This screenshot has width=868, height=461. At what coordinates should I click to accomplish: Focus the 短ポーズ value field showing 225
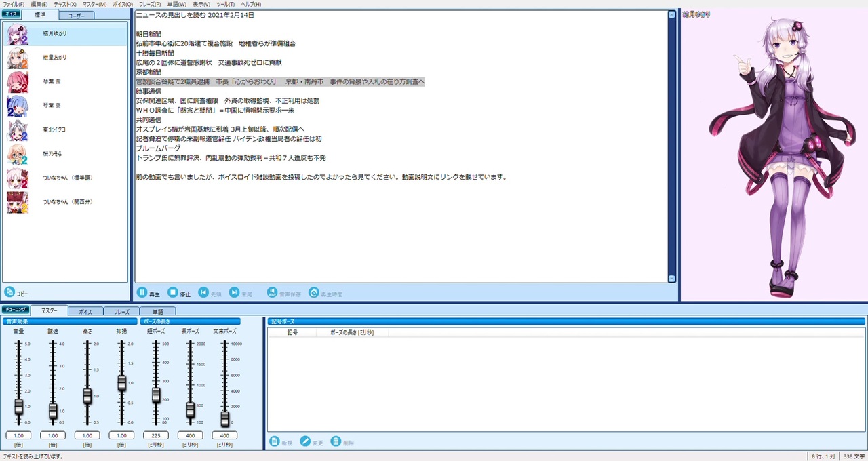156,435
